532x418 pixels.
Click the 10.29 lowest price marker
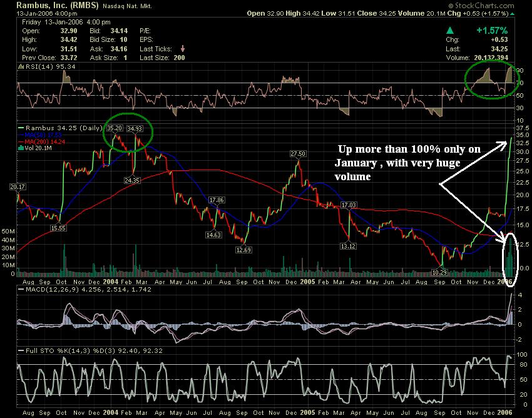click(439, 272)
